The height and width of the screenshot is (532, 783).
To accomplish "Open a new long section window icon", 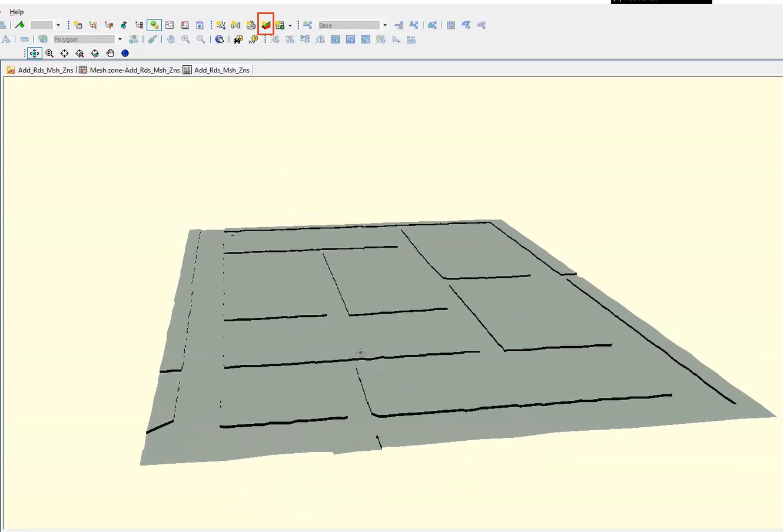I will (x=236, y=25).
